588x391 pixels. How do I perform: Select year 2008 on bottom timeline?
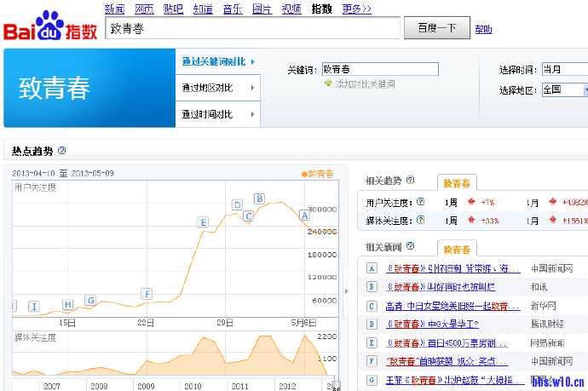point(99,386)
